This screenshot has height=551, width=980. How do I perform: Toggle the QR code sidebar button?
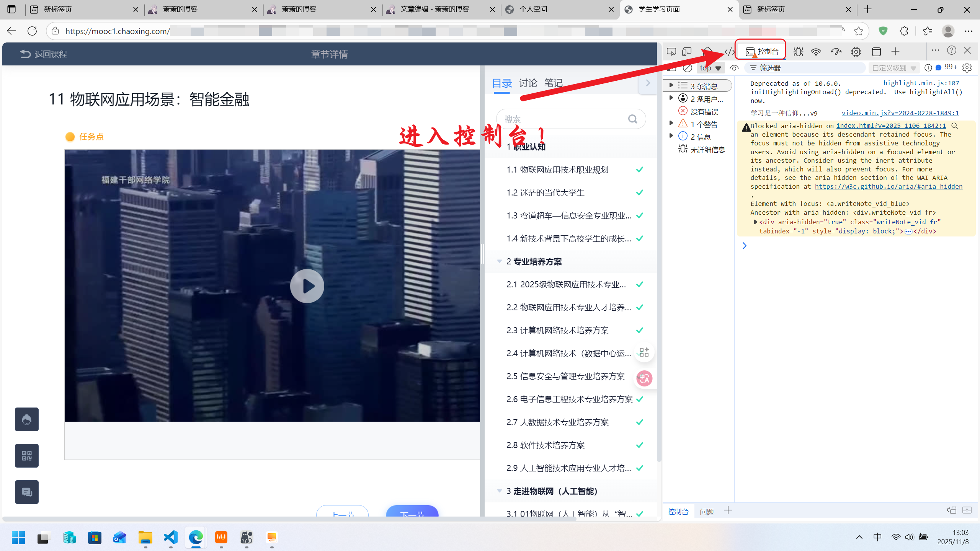point(27,455)
